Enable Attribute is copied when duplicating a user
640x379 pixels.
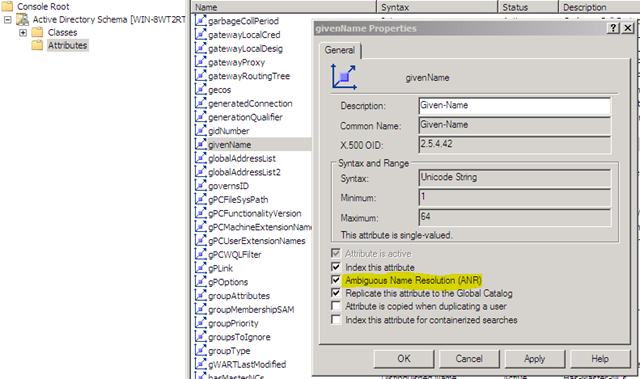(336, 306)
